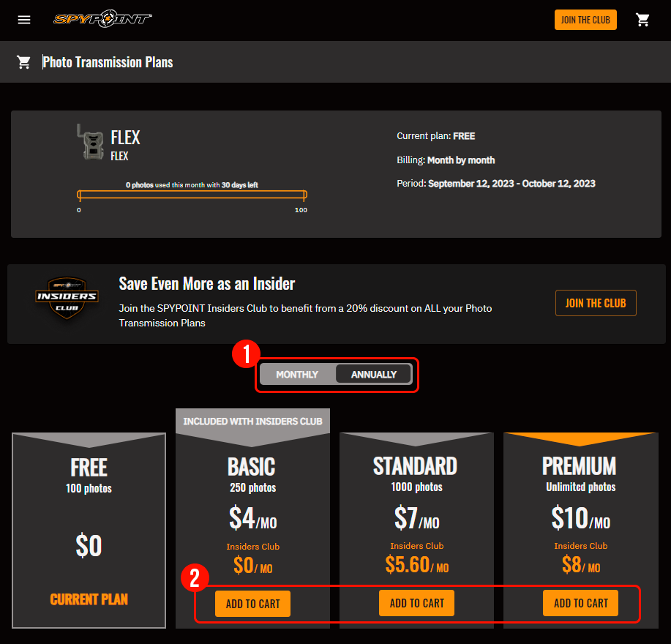Open the shopping cart in the header
671x644 pixels.
tap(642, 20)
